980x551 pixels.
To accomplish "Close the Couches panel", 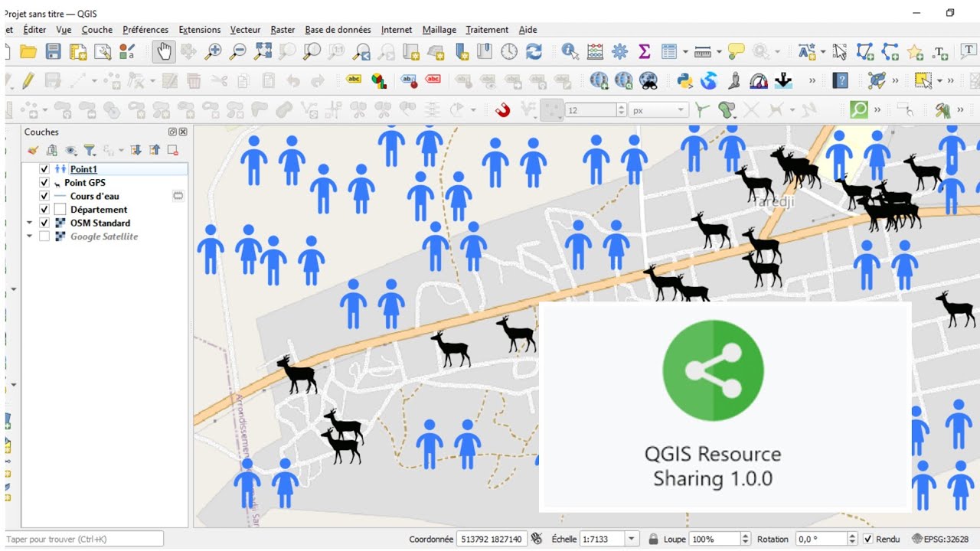I will (x=183, y=132).
